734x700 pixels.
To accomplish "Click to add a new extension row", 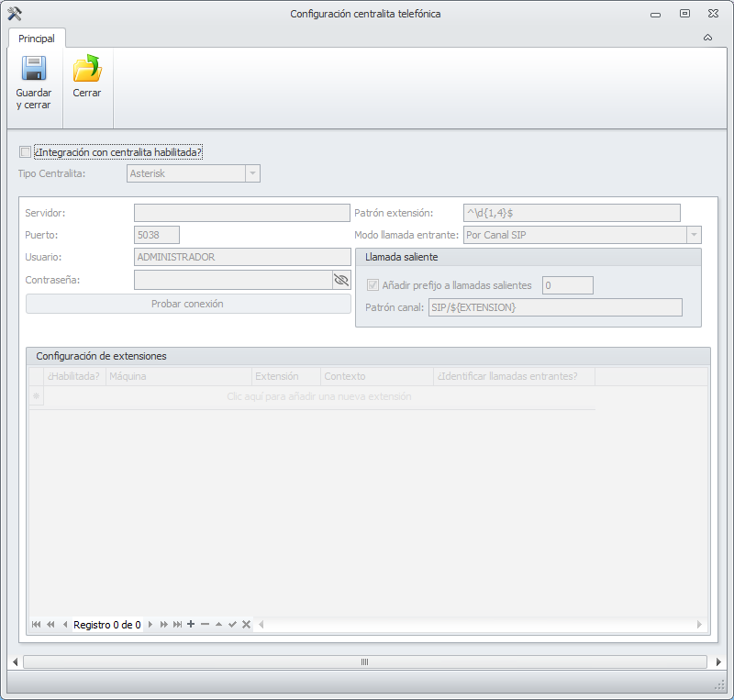I will 318,396.
